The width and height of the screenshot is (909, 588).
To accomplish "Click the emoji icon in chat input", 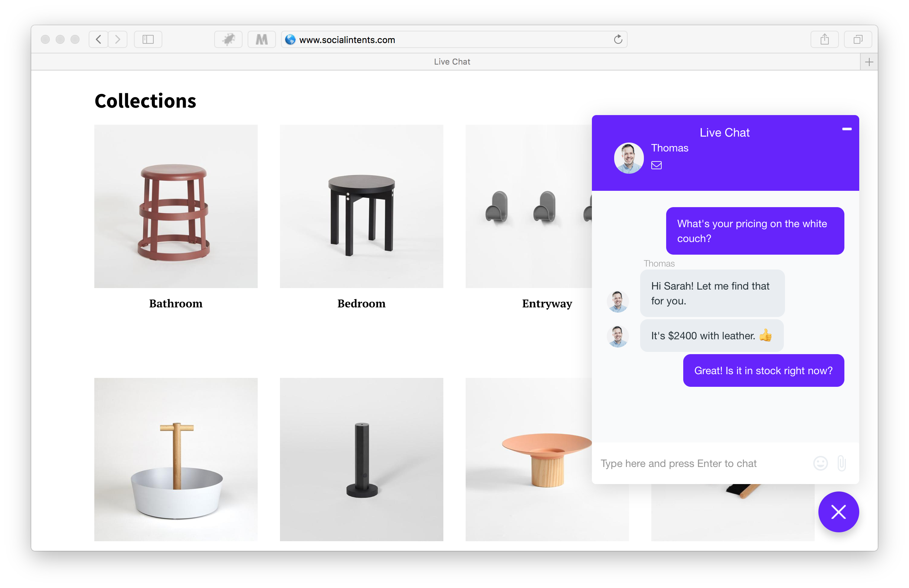I will click(820, 464).
